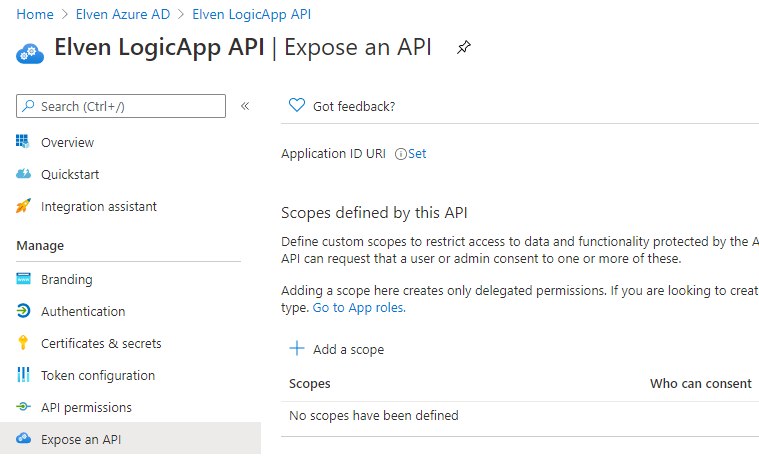The height and width of the screenshot is (459, 759).
Task: Click the heart feedback icon
Action: point(297,105)
